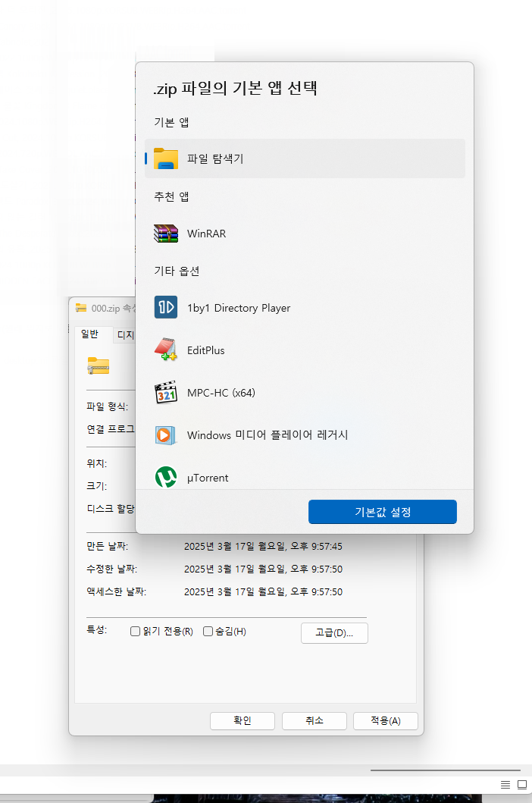Screen dimensions: 532x803
Task: Click the 기본 앱 section heading
Action: pyautogui.click(x=171, y=122)
